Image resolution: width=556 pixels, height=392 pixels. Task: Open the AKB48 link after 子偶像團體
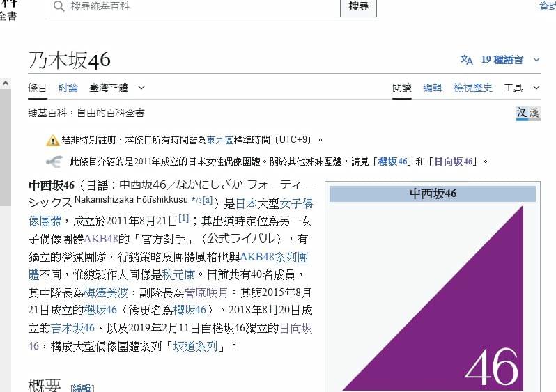click(101, 239)
